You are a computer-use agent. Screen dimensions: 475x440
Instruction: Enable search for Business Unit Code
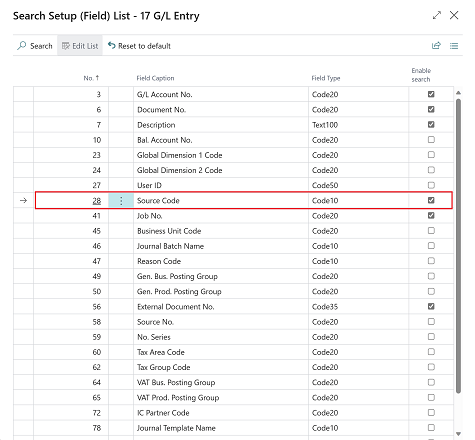[431, 231]
